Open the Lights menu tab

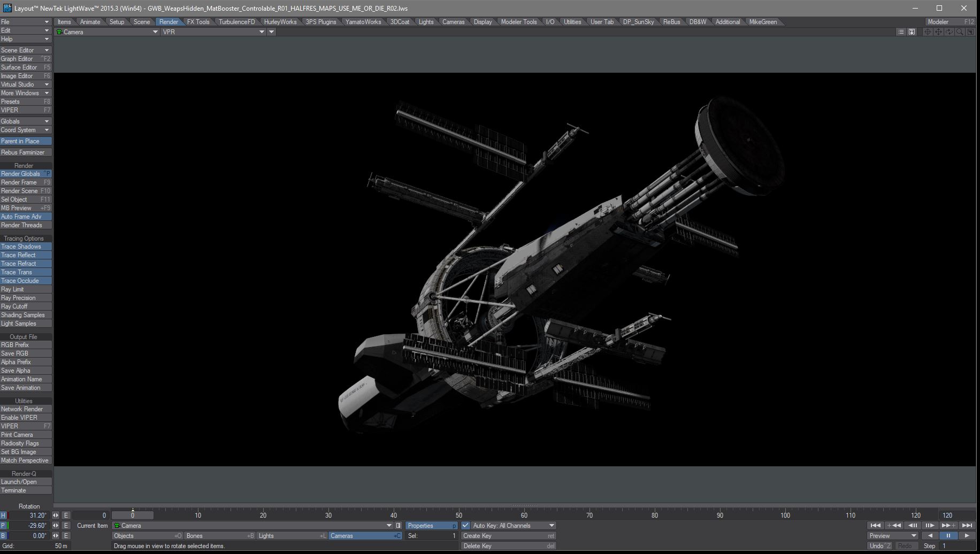(x=426, y=22)
